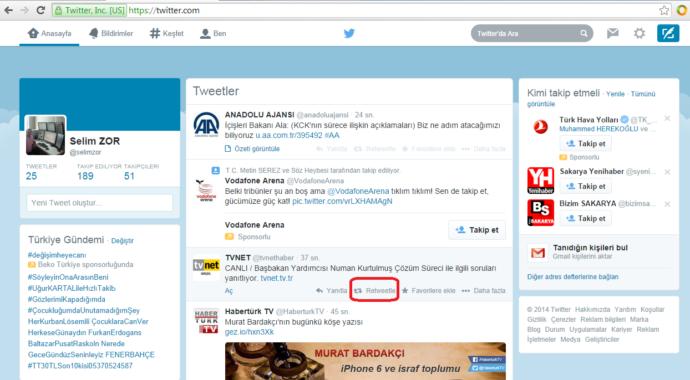Dismiss the Sakarya Yenihaber suggestion
Viewport: 690px width, 380px height.
click(667, 172)
